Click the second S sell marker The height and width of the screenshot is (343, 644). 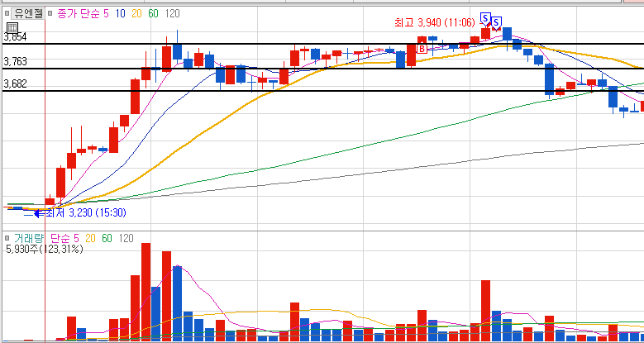pos(497,21)
